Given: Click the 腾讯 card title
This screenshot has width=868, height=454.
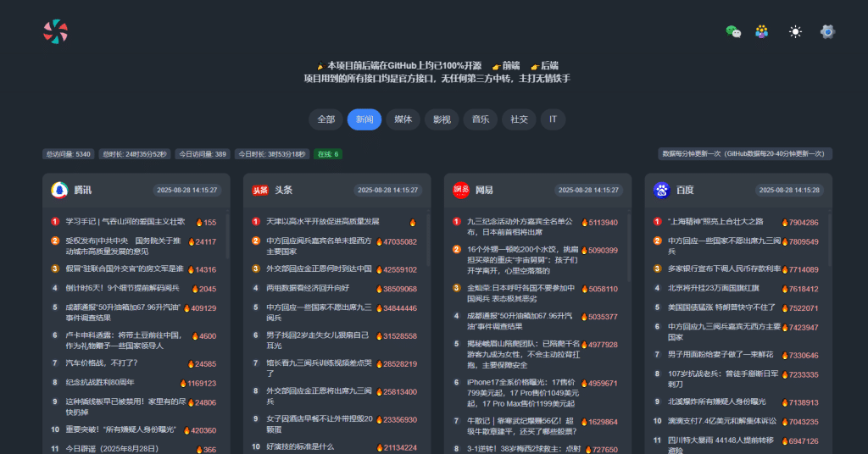Looking at the screenshot, I should click(83, 190).
